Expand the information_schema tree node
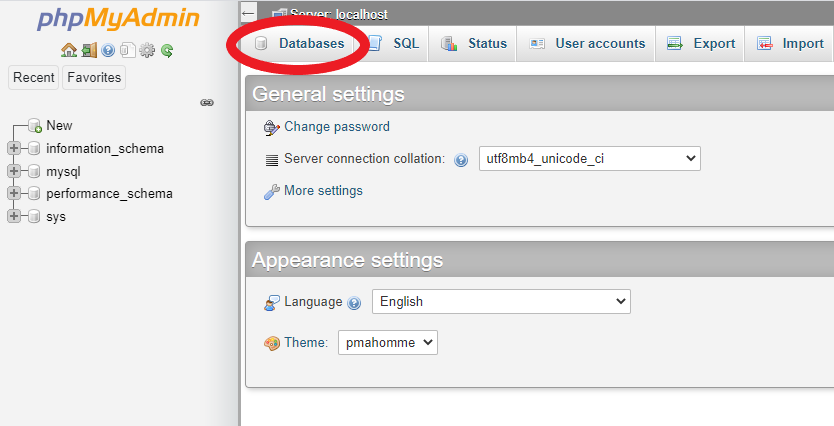Screen dimensions: 834x426 [x=14, y=148]
